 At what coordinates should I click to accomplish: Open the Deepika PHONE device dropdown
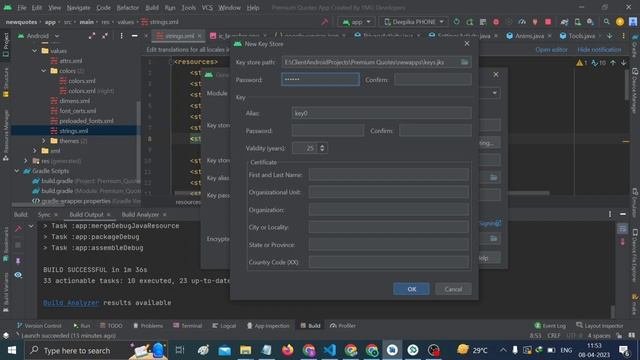[x=413, y=22]
